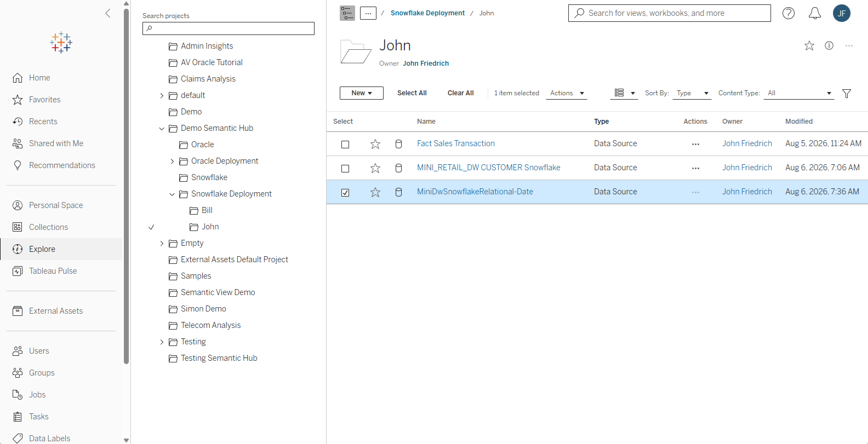
Task: Open Recents in the sidebar
Action: (43, 122)
